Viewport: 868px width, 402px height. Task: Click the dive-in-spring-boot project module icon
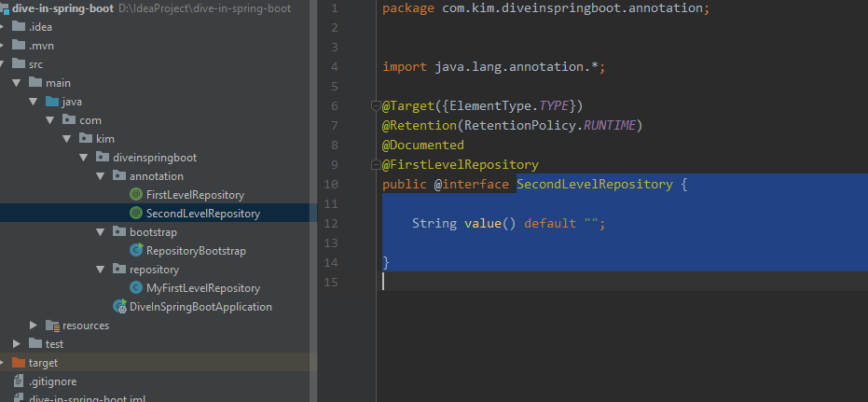[5, 8]
